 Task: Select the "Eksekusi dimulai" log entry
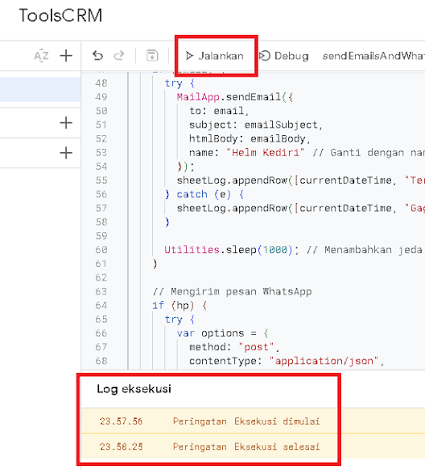[277, 421]
